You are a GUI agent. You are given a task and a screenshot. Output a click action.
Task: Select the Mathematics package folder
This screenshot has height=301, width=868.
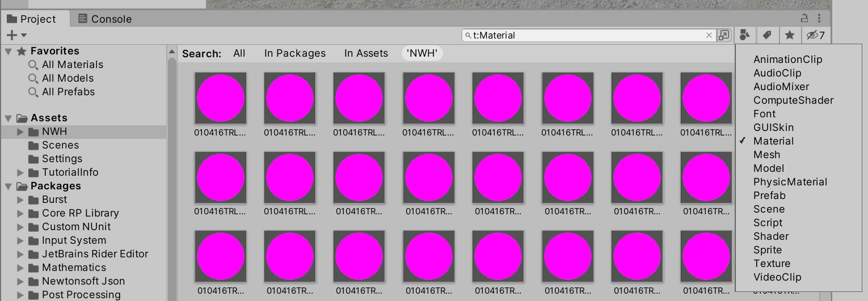click(74, 268)
